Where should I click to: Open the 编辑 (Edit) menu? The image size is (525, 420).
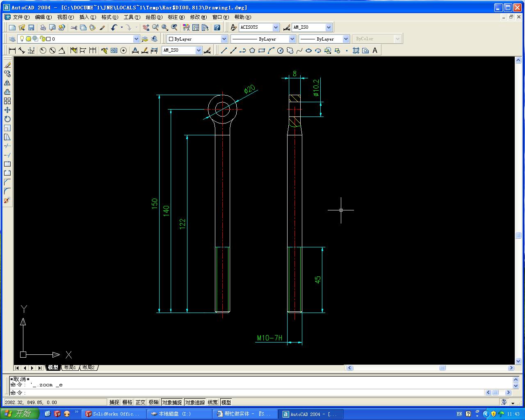coord(43,17)
